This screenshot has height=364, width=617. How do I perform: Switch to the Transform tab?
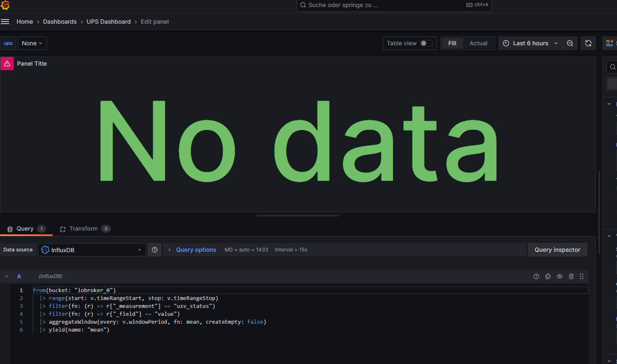(x=84, y=229)
